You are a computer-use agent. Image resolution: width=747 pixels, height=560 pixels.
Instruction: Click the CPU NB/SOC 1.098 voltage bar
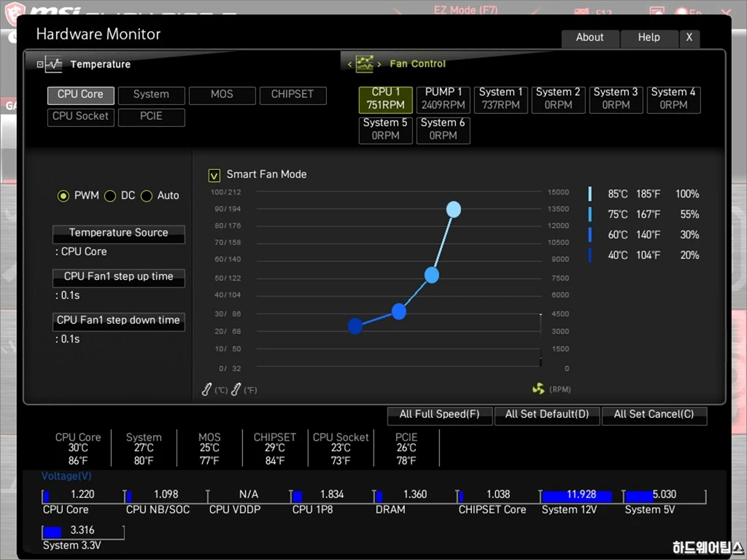click(166, 496)
